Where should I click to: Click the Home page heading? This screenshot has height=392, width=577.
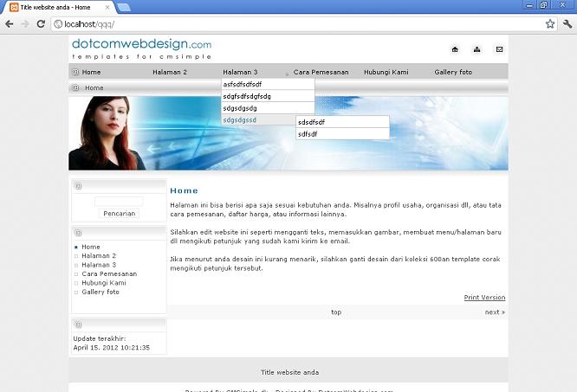184,190
